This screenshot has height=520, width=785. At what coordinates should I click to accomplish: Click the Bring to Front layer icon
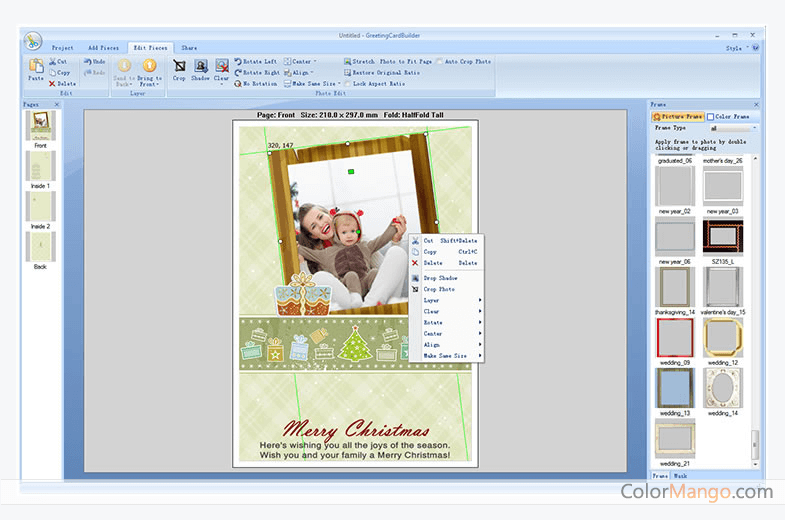149,68
